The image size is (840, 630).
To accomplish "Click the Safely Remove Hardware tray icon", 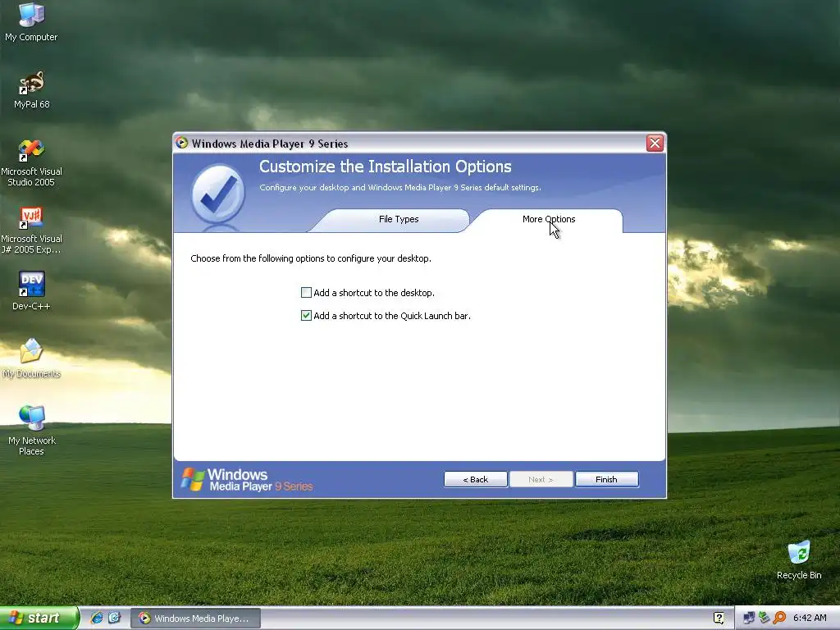I will click(764, 618).
